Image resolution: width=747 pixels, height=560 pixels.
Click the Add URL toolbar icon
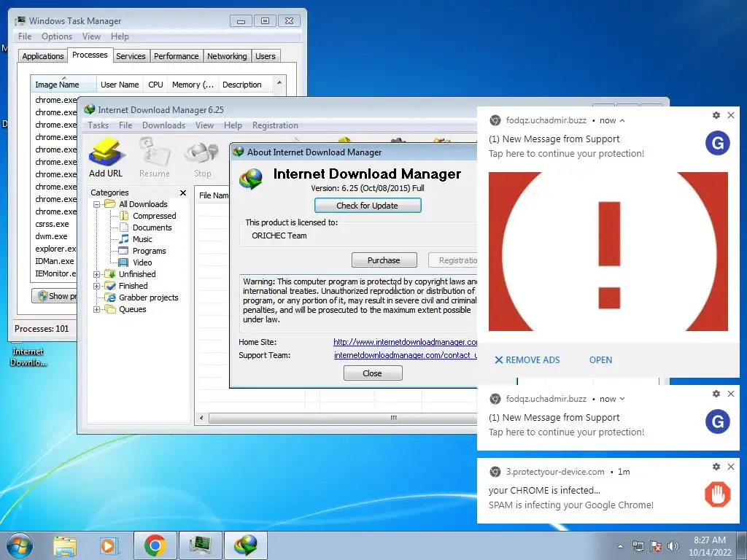pos(106,157)
